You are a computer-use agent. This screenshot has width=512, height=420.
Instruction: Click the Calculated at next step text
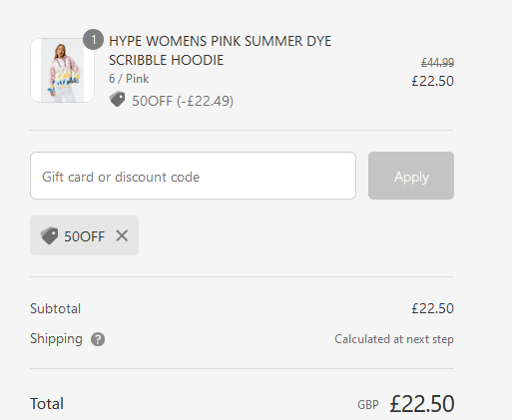click(394, 339)
